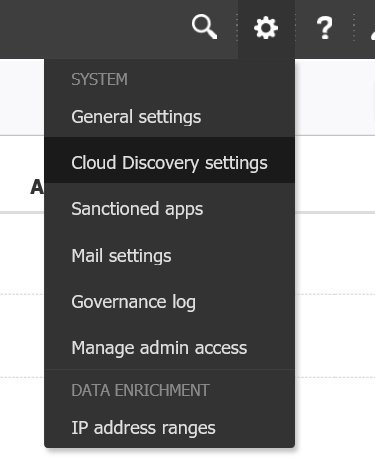This screenshot has height=459, width=375.
Task: Click the search magnifier icon
Action: click(x=204, y=28)
